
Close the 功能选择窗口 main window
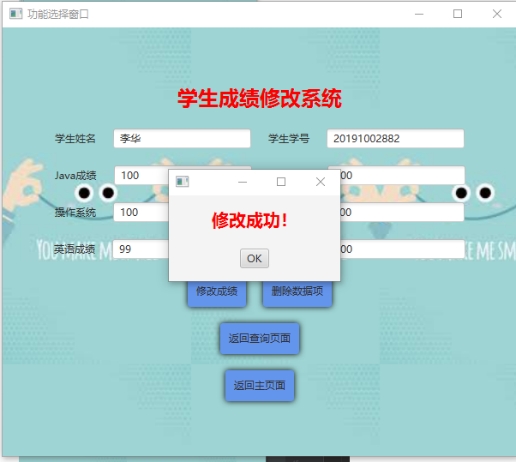point(497,14)
